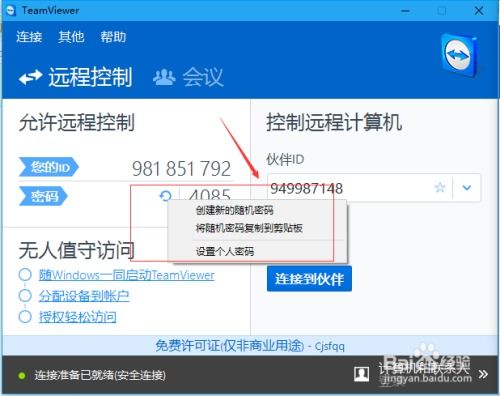The width and height of the screenshot is (500, 396).
Task: Click the 控制远程计算机 heading
Action: coord(334,122)
